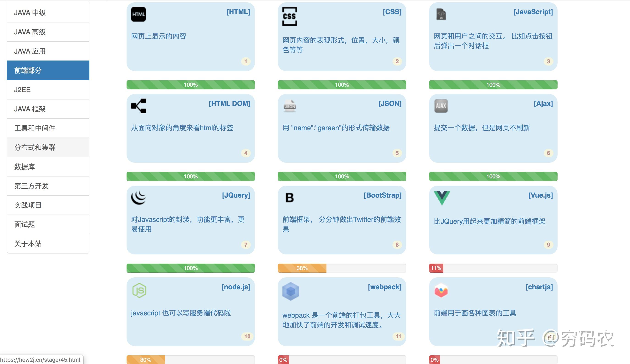Click the node.js hexagon icon
The width and height of the screenshot is (630, 364).
tap(139, 290)
